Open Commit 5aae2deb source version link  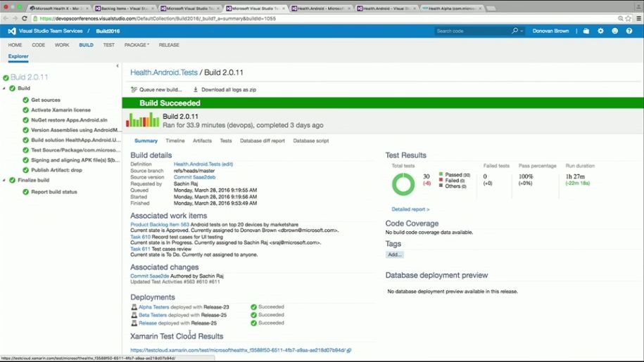194,177
